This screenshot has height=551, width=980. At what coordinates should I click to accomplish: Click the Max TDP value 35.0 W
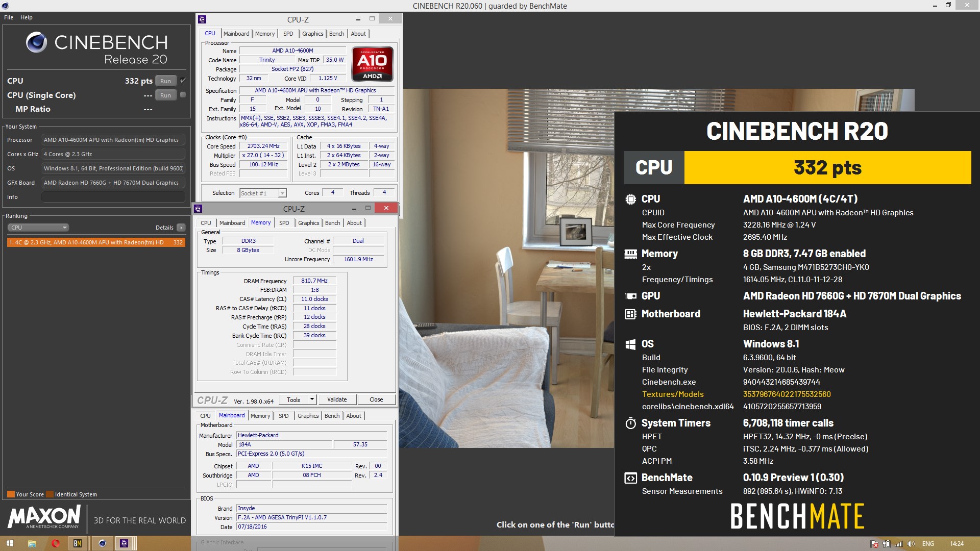[x=335, y=60]
